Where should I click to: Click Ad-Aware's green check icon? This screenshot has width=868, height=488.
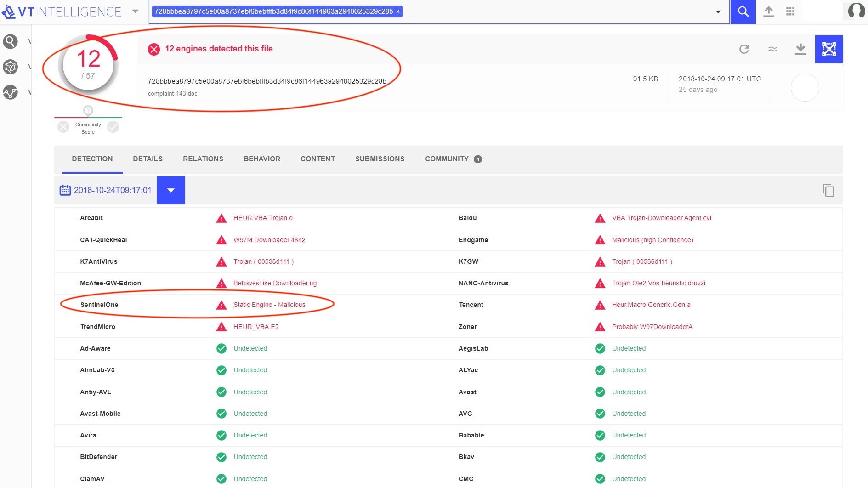[221, 348]
